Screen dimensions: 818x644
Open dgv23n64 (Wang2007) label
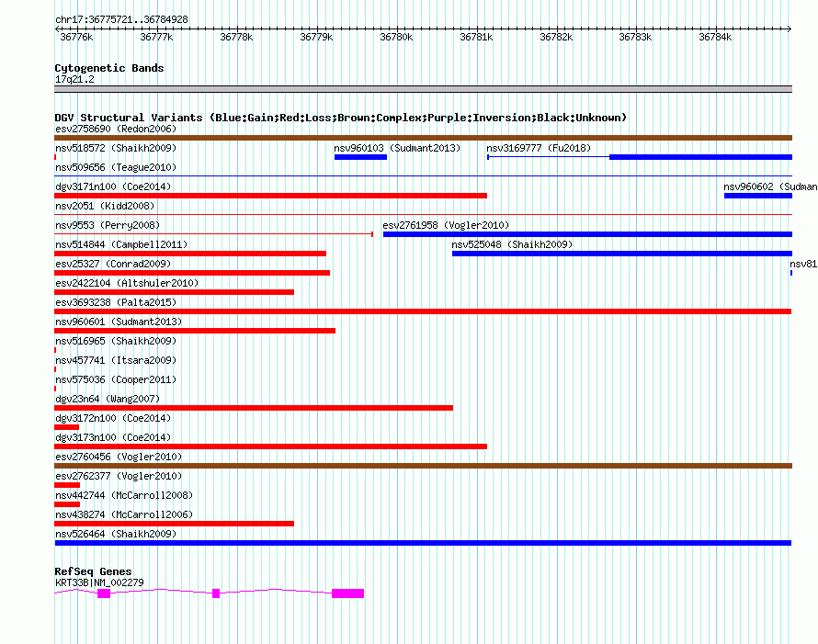108,399
